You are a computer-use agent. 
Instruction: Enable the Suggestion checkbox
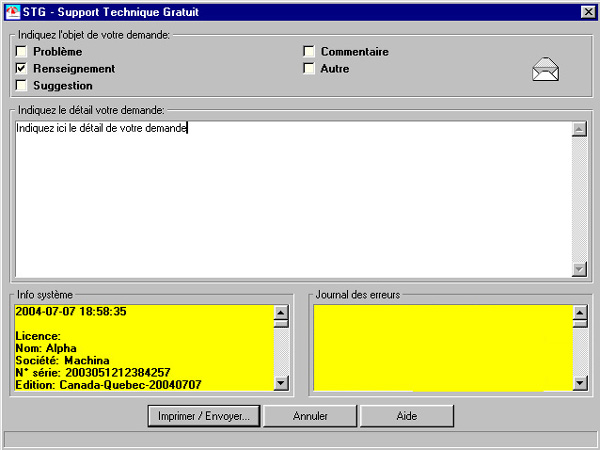tap(22, 85)
